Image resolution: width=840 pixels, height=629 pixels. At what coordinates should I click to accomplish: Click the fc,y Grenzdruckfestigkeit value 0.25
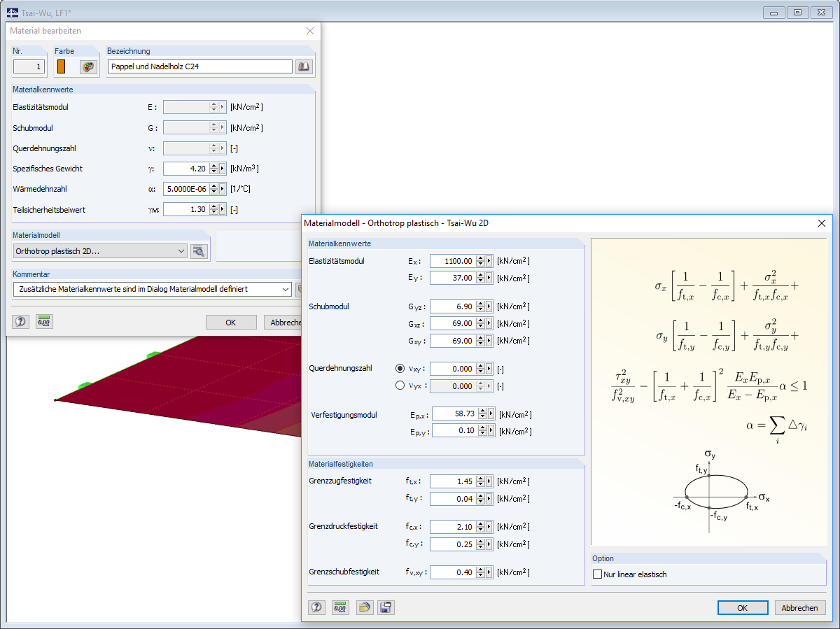tap(452, 544)
